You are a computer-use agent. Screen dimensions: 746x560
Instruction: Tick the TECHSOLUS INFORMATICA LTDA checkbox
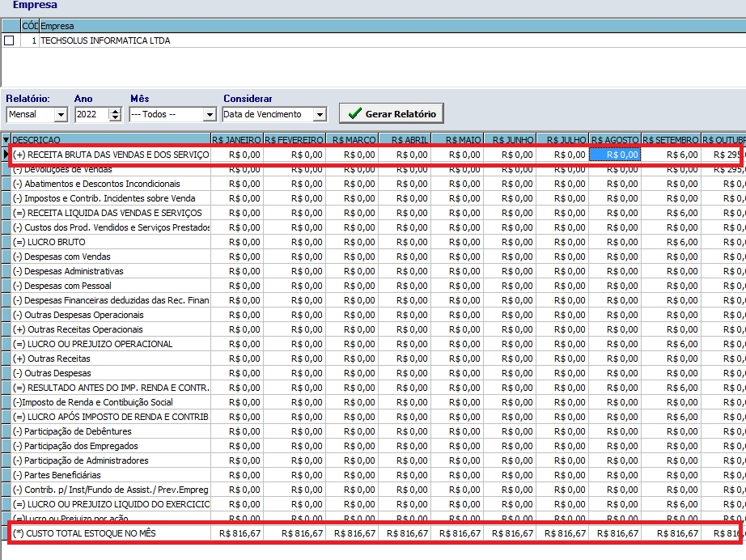pyautogui.click(x=9, y=40)
